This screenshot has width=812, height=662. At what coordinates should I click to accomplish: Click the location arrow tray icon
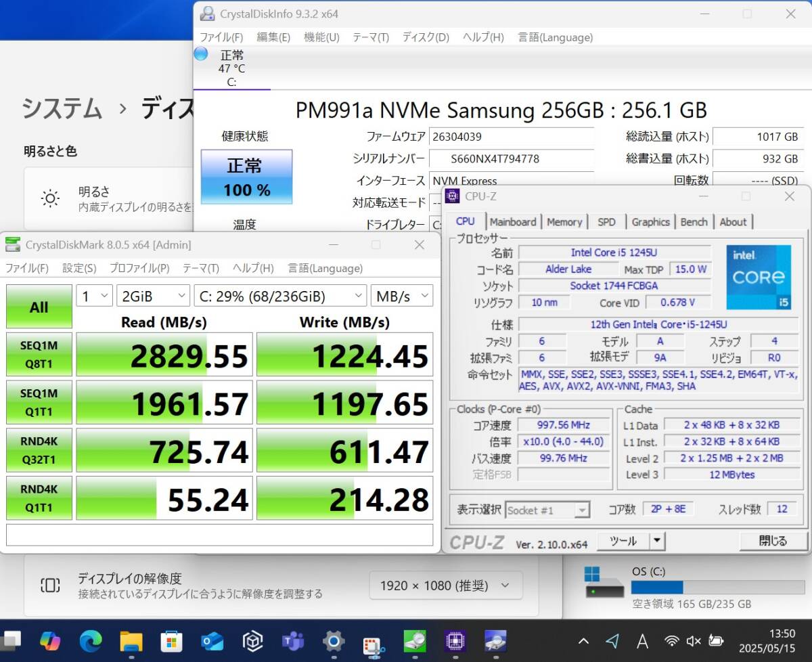pyautogui.click(x=613, y=641)
